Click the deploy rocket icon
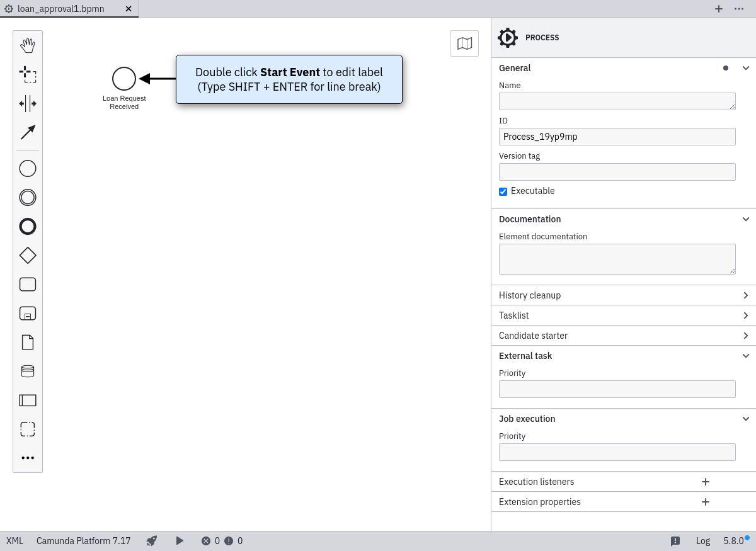 click(x=152, y=541)
